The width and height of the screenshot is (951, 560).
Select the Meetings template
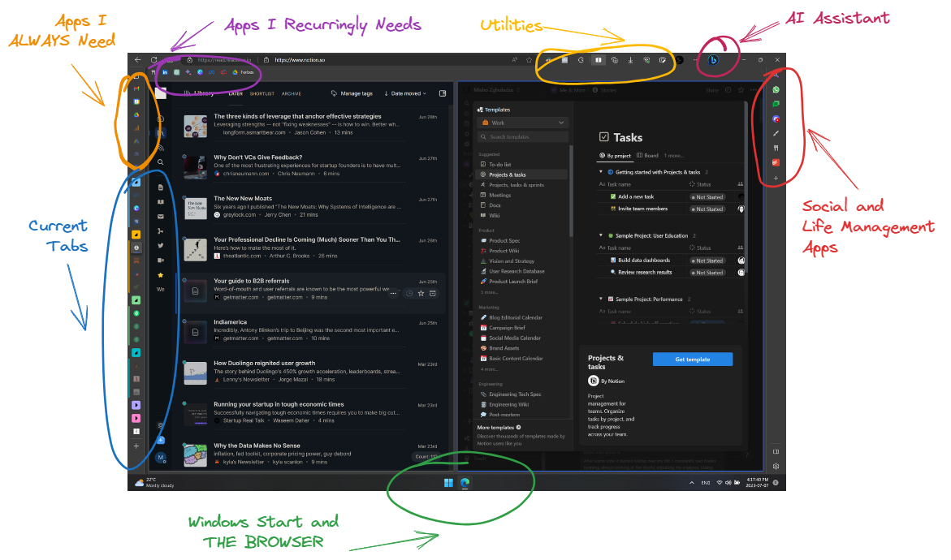click(523, 195)
